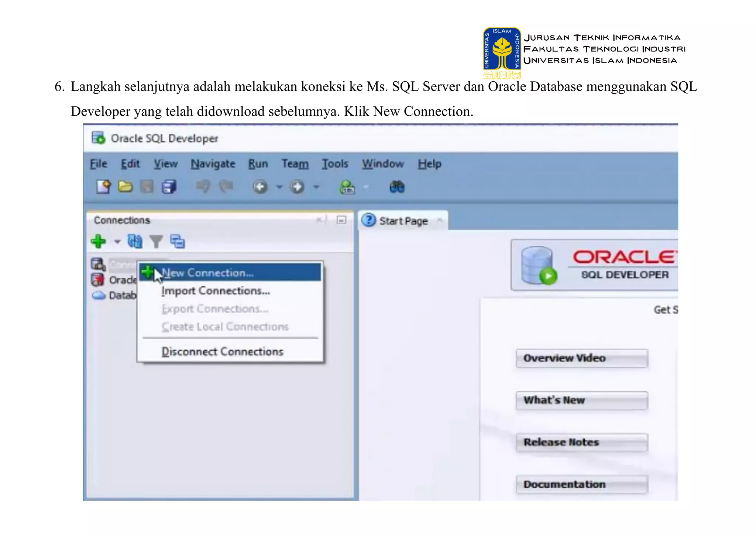Select Import Connections... menu entry
756x535 pixels.
click(x=230, y=291)
